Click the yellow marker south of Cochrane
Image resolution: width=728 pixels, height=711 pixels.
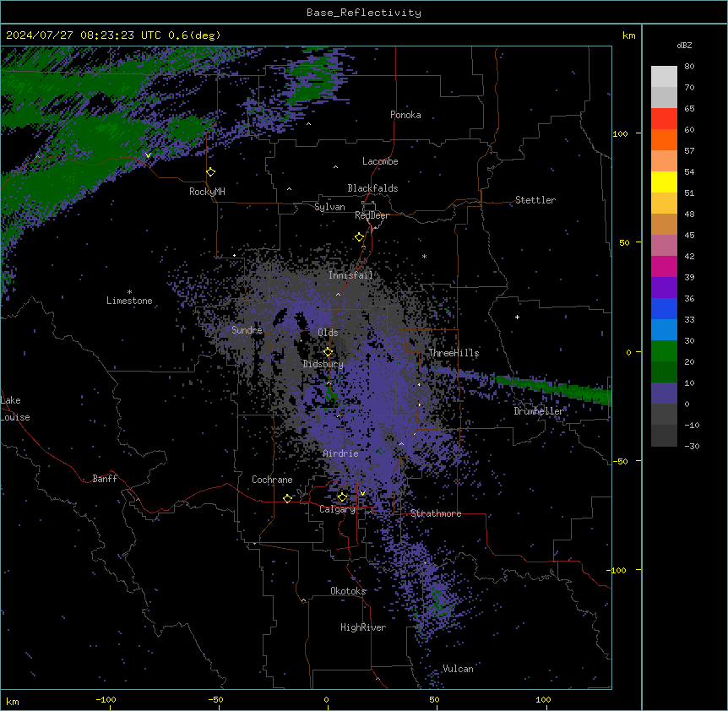coord(288,498)
